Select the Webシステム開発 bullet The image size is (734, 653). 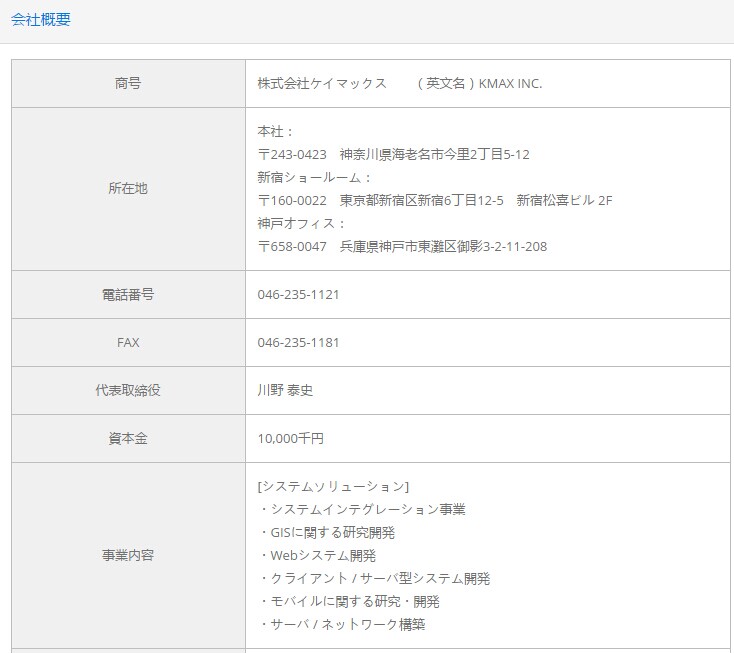317,555
